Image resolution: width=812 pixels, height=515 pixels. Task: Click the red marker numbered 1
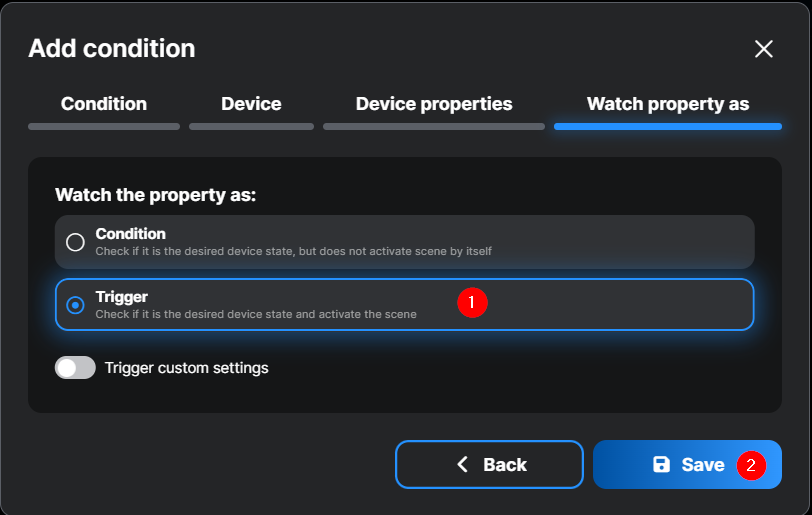[472, 302]
